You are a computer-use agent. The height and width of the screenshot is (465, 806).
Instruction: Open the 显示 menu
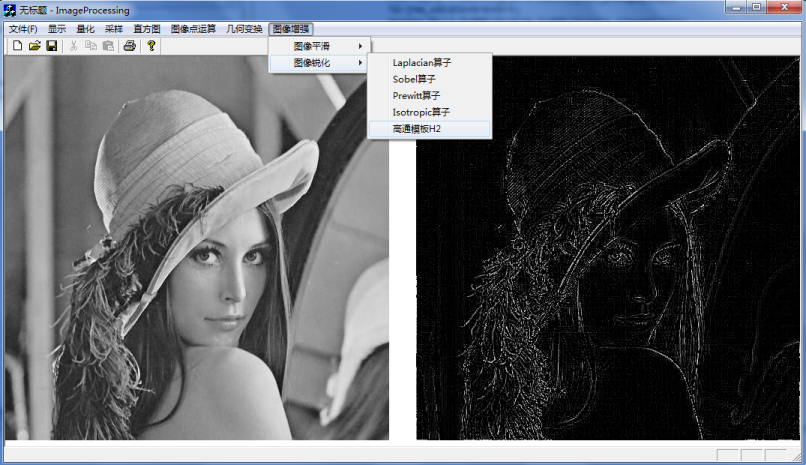click(57, 29)
